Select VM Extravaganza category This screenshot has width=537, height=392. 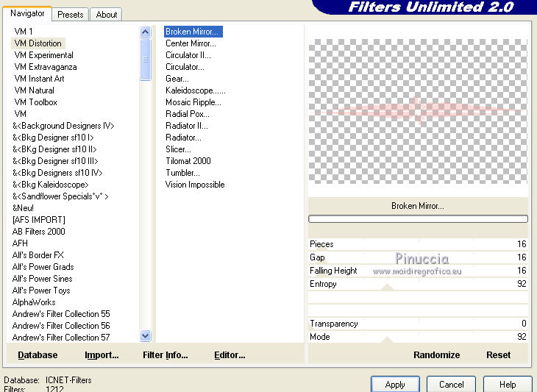point(45,67)
